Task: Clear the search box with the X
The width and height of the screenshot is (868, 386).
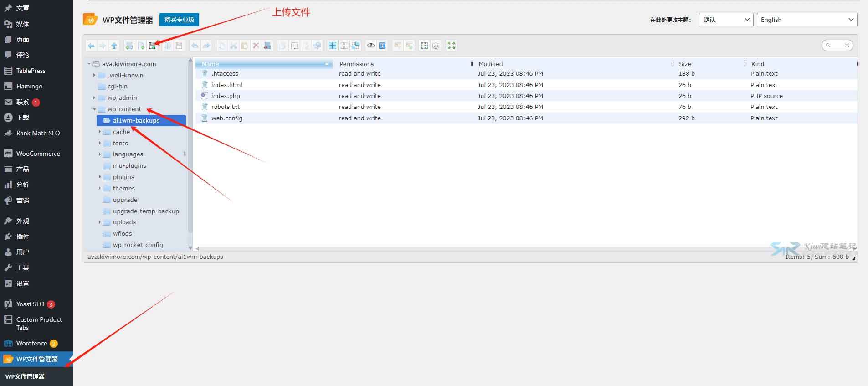Action: click(847, 45)
